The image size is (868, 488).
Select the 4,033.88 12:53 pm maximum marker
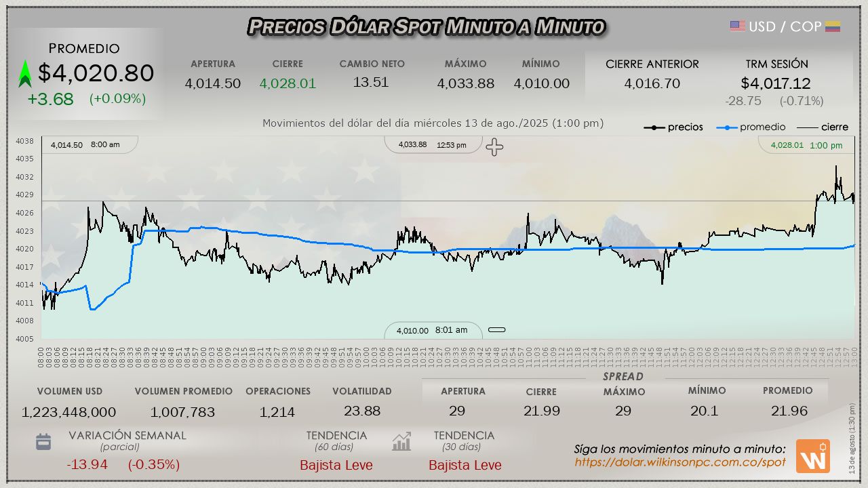click(433, 144)
